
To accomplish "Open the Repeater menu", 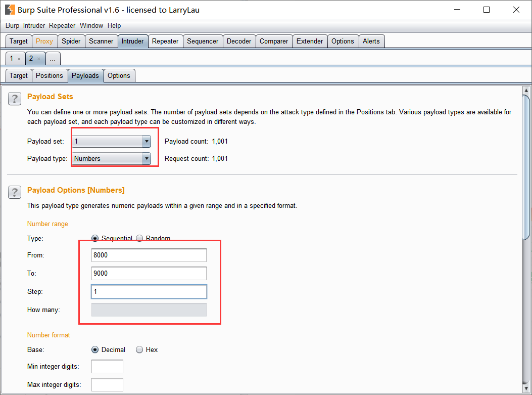I will point(62,25).
